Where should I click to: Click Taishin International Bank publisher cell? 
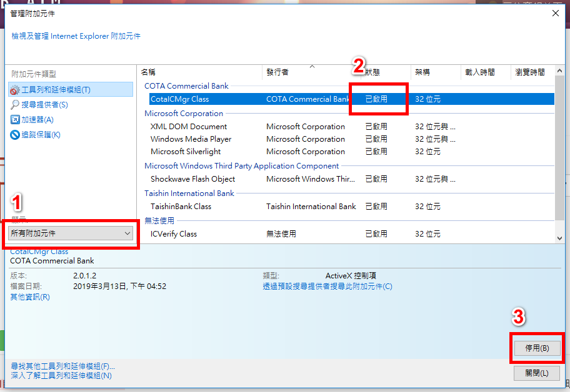[x=311, y=207]
